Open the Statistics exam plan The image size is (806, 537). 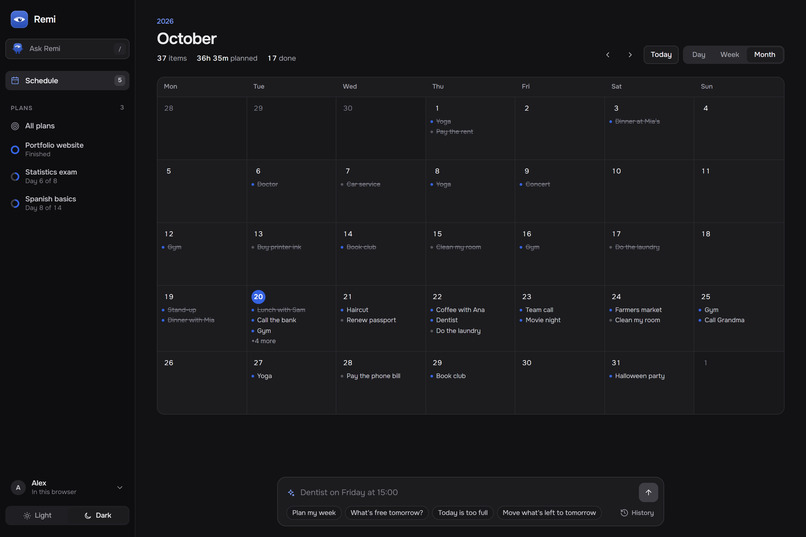67,176
